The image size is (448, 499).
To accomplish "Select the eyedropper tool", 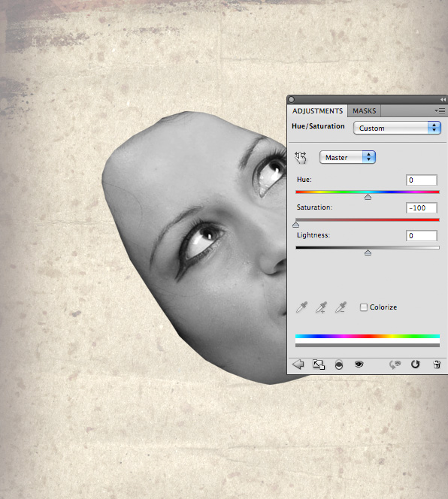I will pyautogui.click(x=301, y=307).
